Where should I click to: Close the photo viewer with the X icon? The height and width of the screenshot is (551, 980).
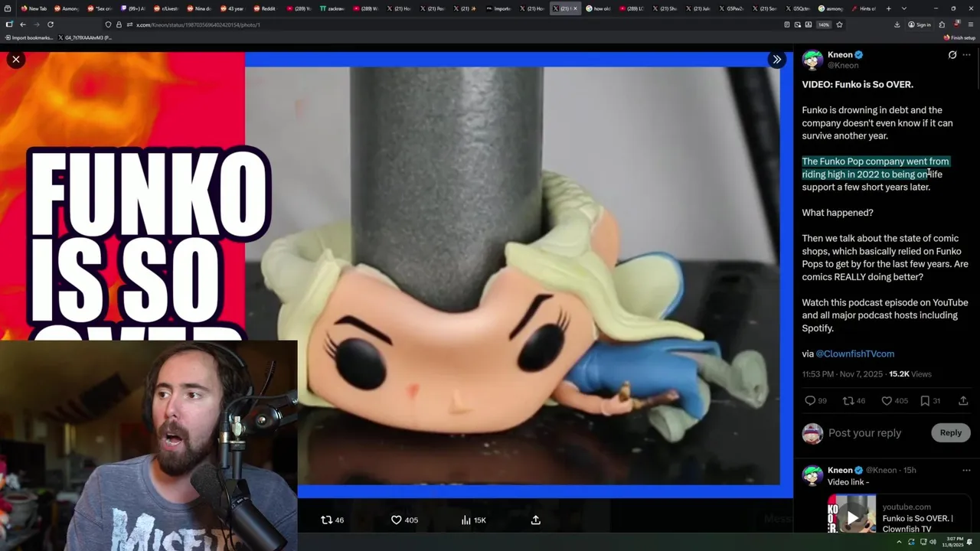(15, 59)
